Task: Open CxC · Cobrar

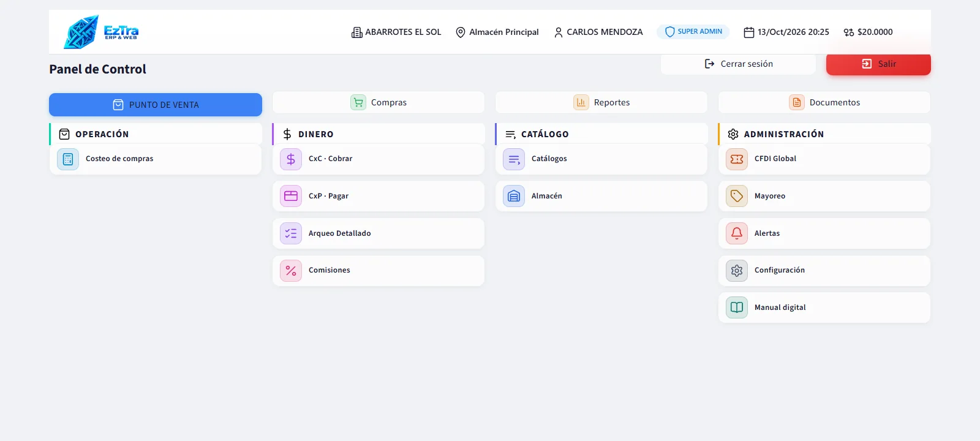Action: coord(379,159)
